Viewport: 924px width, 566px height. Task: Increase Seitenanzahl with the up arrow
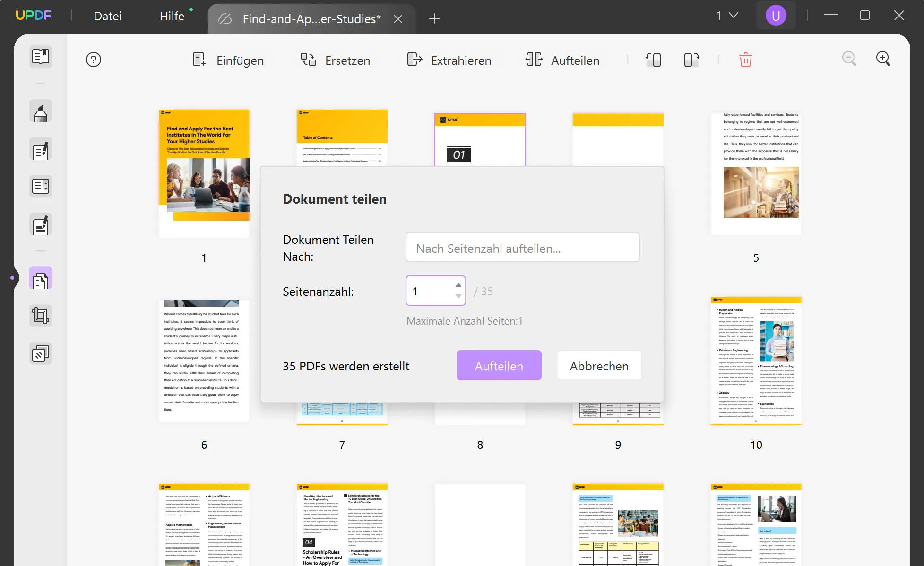point(458,285)
